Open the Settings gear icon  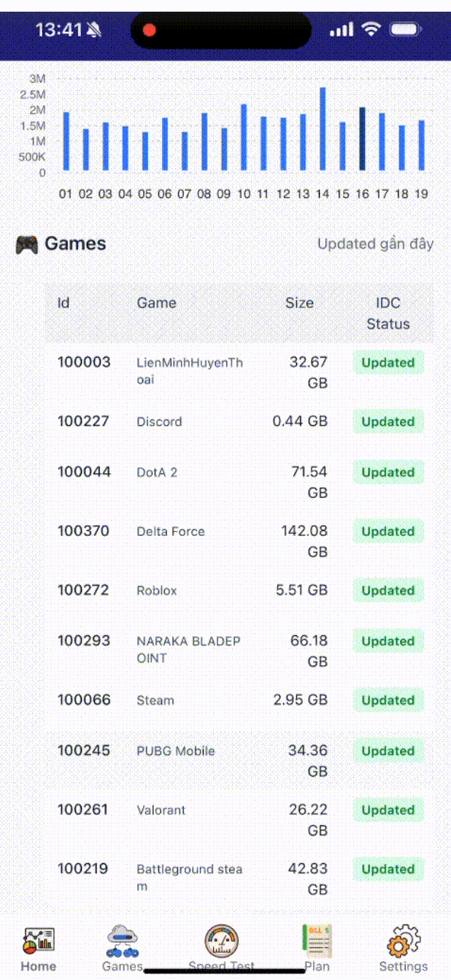403,941
